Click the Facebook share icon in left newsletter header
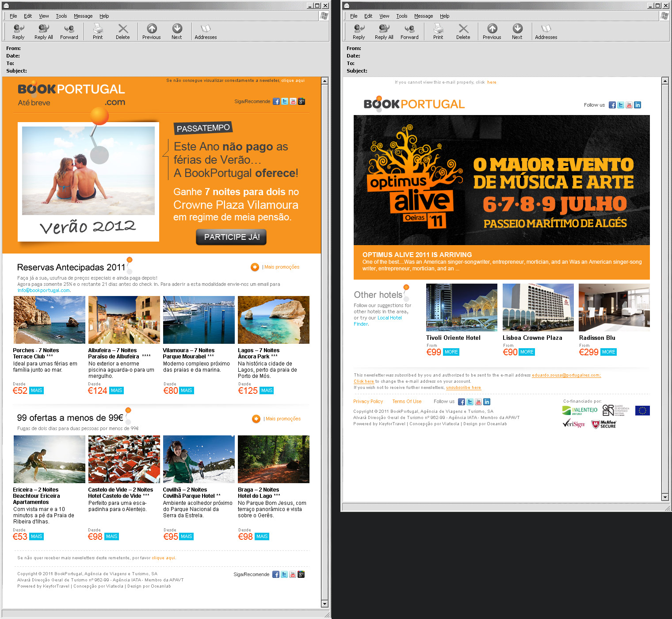The height and width of the screenshot is (619, 672). (276, 101)
